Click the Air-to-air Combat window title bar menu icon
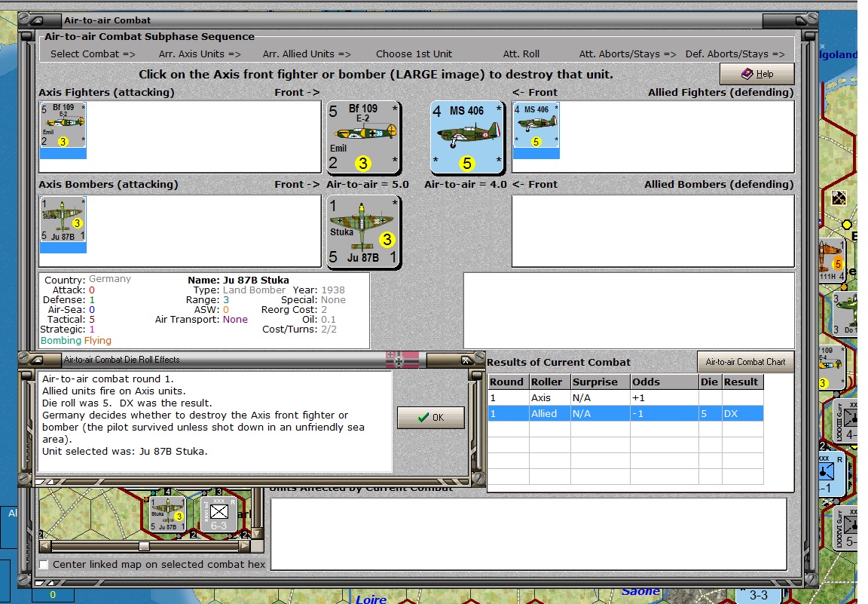This screenshot has height=604, width=868. click(x=38, y=20)
